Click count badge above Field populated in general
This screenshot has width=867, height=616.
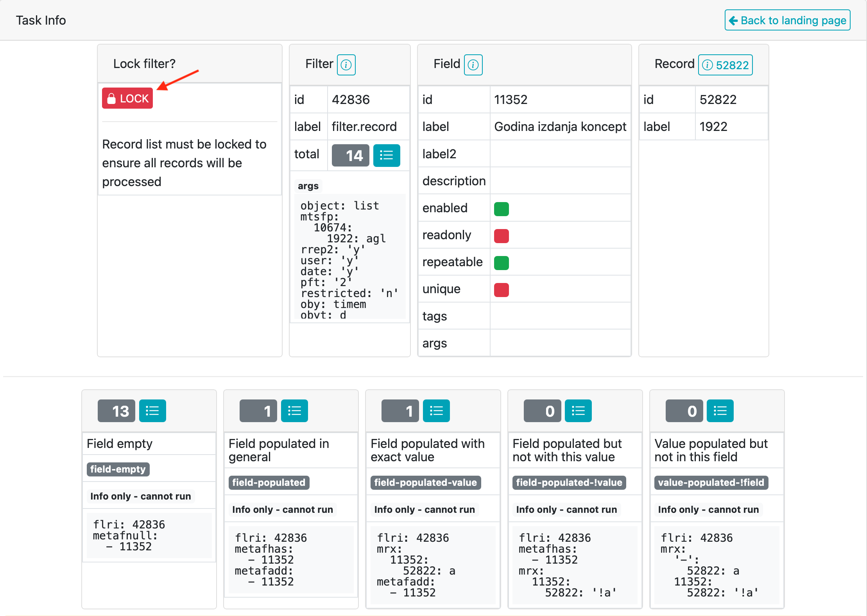tap(258, 411)
